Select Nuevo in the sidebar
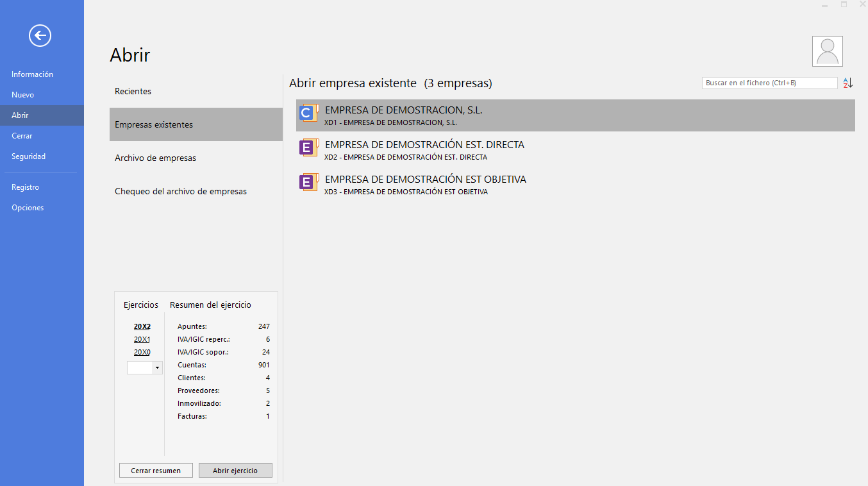 tap(42, 95)
